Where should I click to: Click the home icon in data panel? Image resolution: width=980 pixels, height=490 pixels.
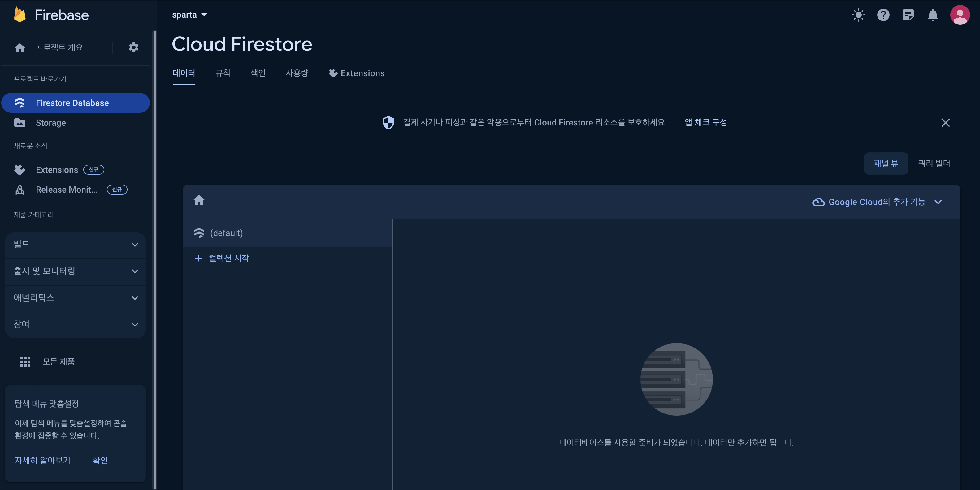(199, 201)
